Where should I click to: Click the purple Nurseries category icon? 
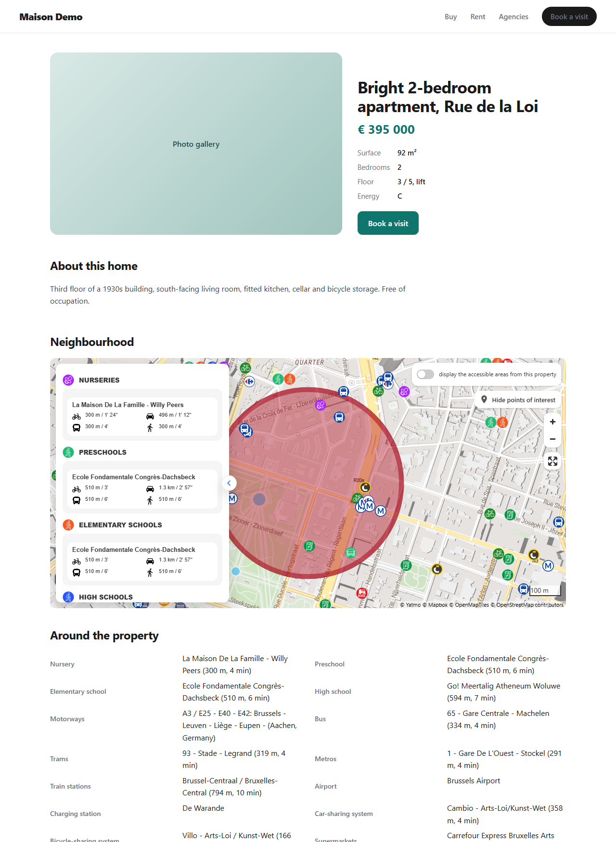tap(68, 380)
